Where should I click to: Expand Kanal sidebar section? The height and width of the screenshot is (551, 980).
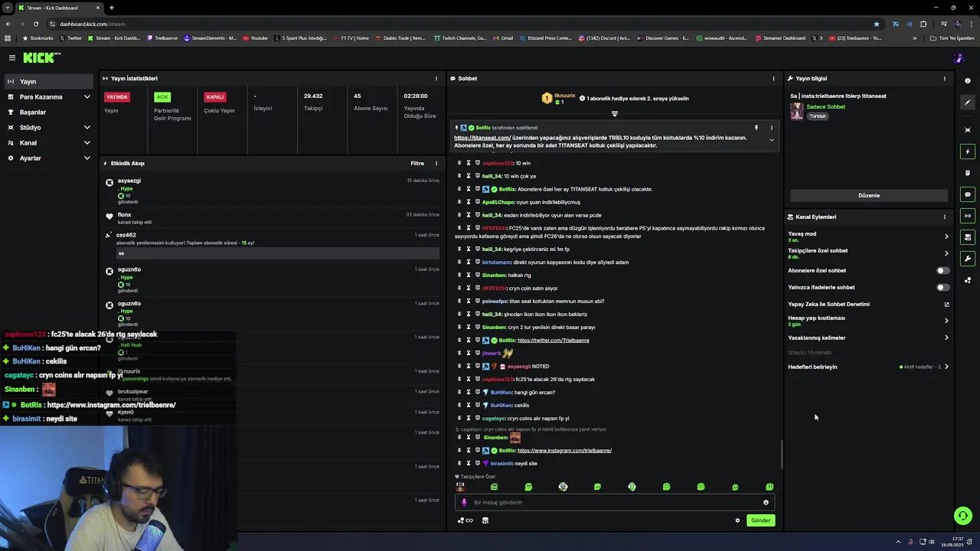[x=50, y=142]
